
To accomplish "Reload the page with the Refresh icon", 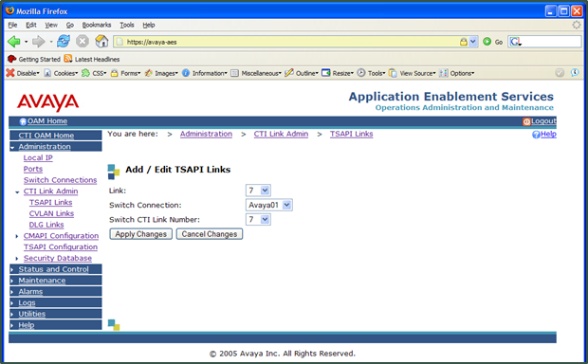I will coord(64,42).
